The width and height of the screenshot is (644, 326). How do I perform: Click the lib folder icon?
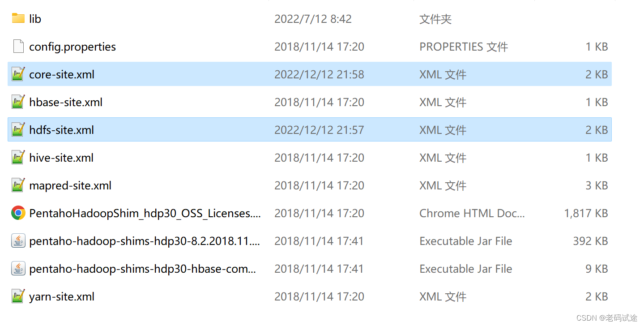(18, 18)
